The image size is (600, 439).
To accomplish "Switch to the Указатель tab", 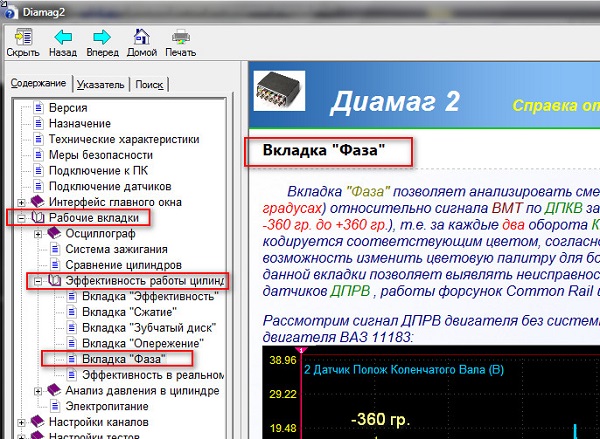I will pyautogui.click(x=101, y=85).
